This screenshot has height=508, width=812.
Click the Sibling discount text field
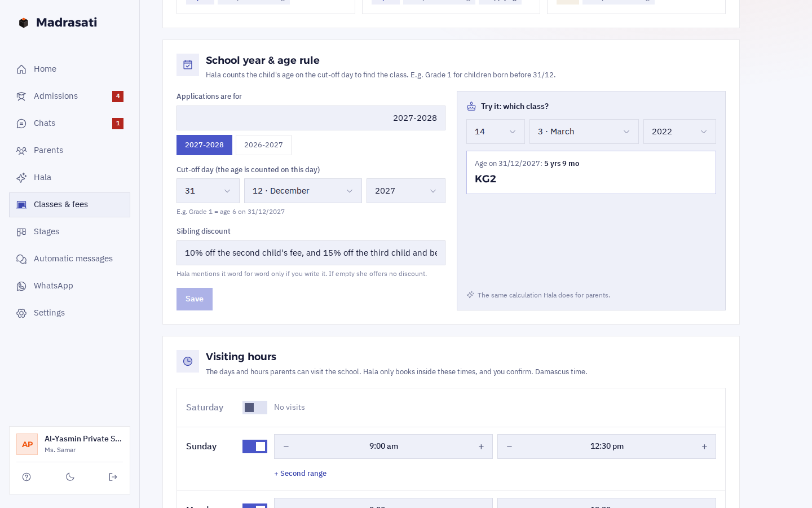click(x=311, y=253)
